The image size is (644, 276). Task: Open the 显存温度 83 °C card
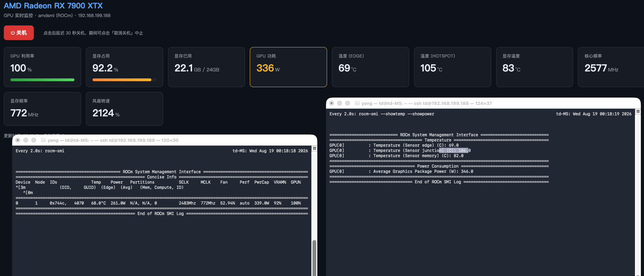point(534,67)
